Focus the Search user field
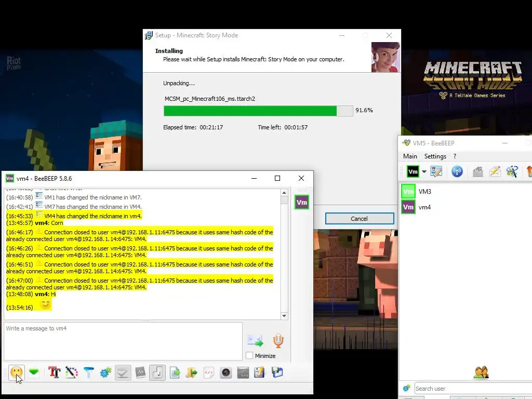Screen dimensions: 532x399 [x=473, y=389]
